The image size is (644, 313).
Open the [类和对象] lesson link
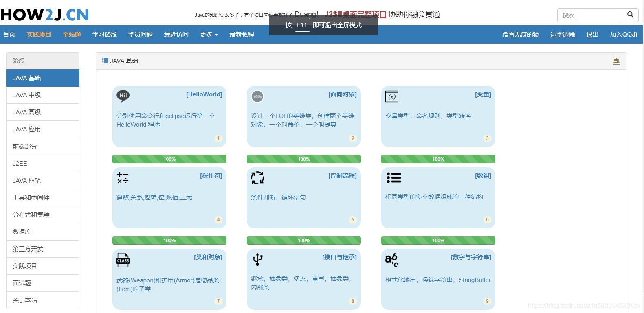pos(208,257)
